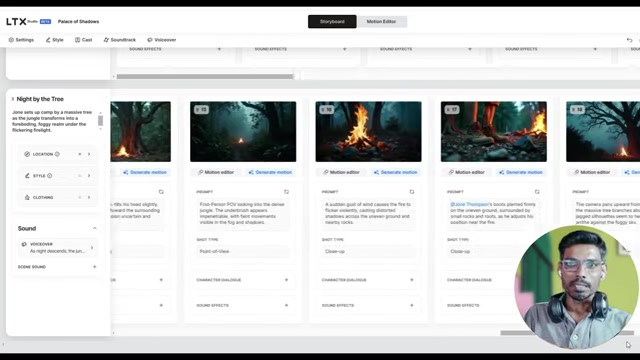Image resolution: width=640 pixels, height=360 pixels.
Task: Open the Style menu in top toolbar
Action: click(54, 40)
